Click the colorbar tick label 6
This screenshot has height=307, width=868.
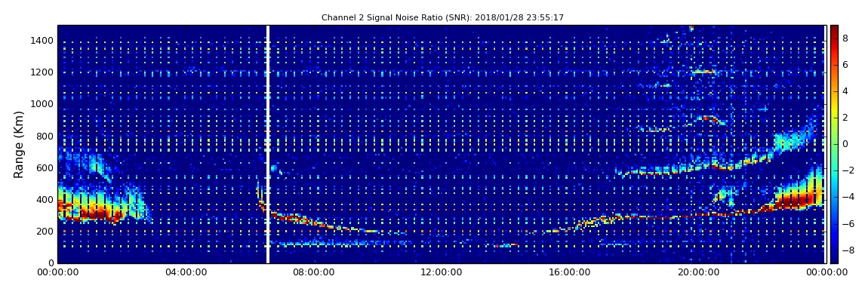(x=845, y=65)
